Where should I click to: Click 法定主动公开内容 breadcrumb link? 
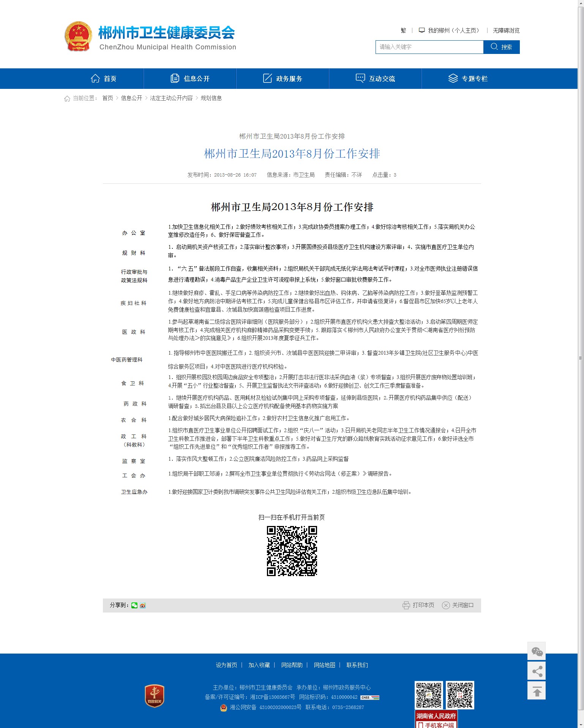[171, 98]
